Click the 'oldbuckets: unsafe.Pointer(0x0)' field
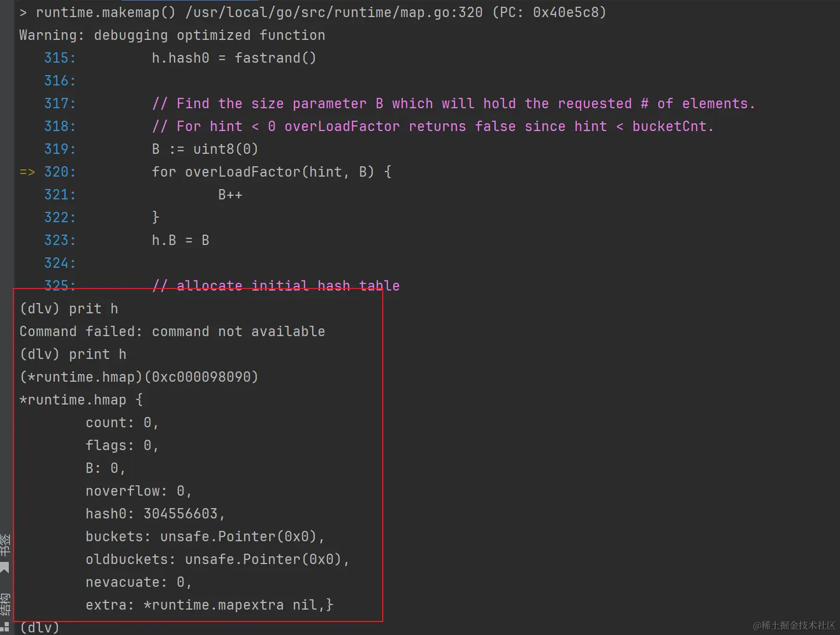The image size is (840, 635). click(218, 559)
